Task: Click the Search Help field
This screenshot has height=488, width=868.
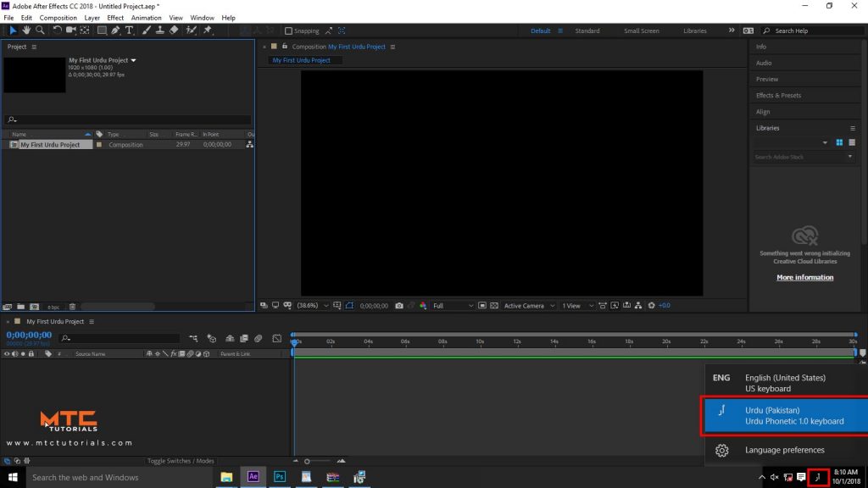Action: (x=813, y=31)
